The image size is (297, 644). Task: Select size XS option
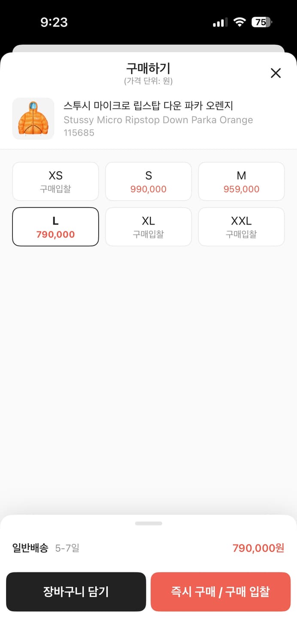(55, 181)
